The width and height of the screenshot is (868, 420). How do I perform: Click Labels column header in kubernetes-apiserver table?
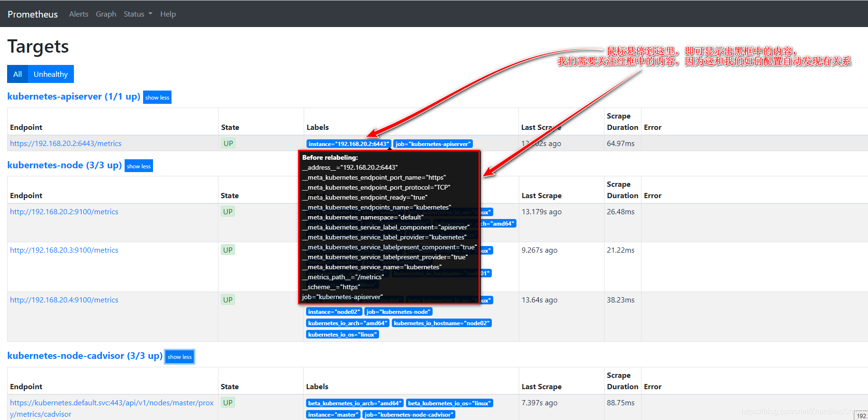(317, 127)
